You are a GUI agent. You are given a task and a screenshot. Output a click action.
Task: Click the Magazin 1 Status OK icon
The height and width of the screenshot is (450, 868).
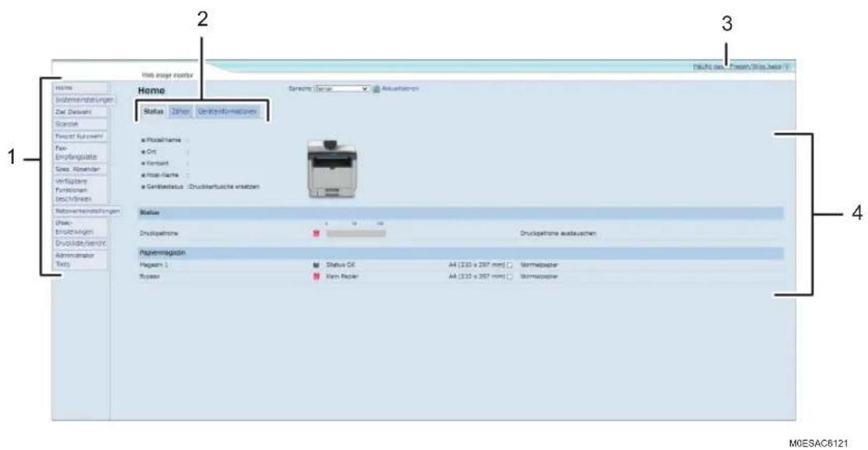316,265
